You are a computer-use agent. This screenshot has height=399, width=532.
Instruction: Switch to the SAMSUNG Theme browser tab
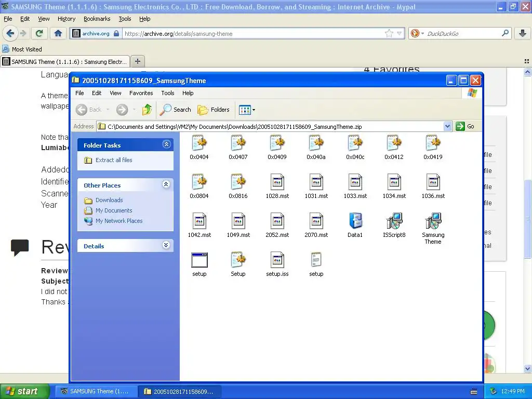[x=65, y=62]
